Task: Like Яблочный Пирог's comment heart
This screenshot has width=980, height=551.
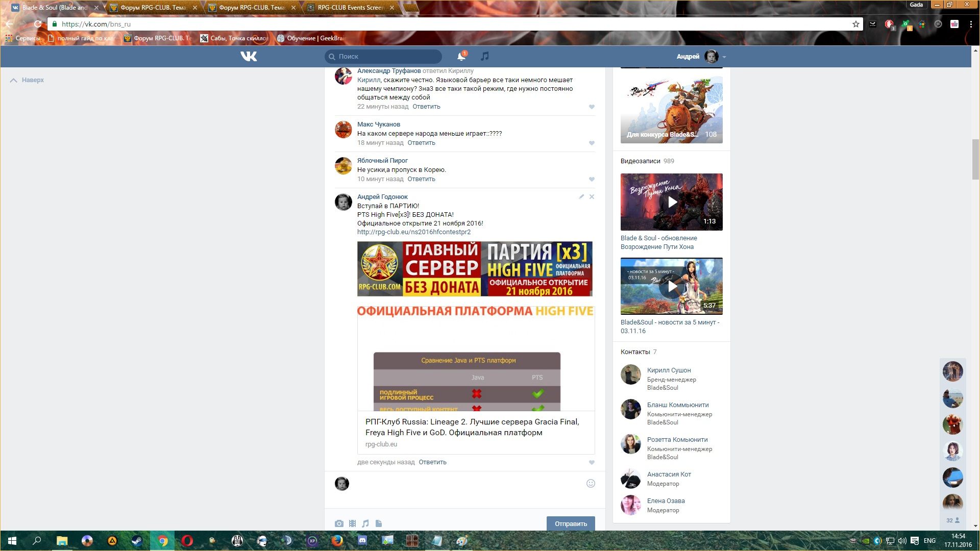Action: 592,179
